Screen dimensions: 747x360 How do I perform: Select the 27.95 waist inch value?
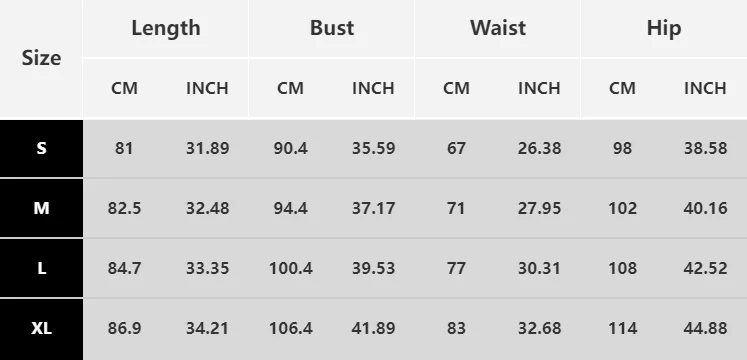[539, 208]
